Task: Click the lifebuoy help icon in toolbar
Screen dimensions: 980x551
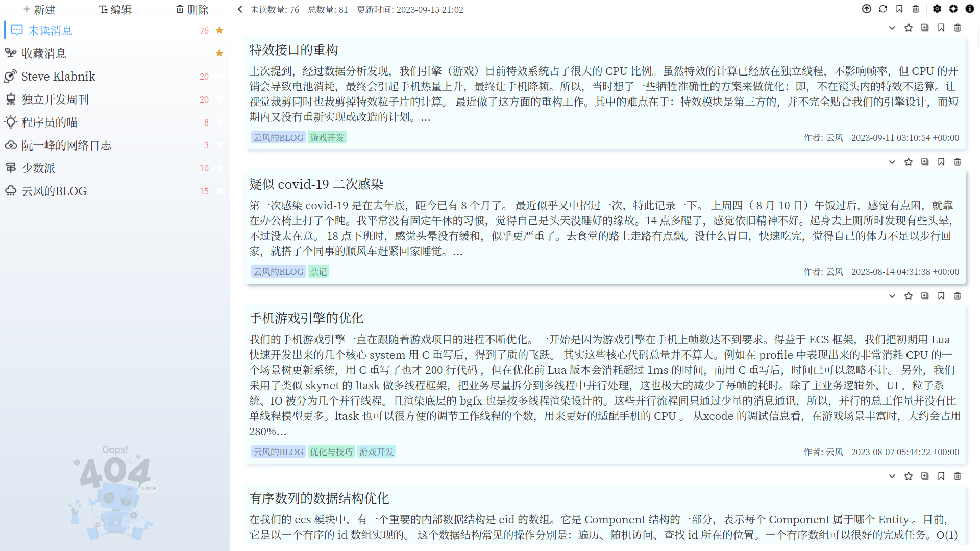Action: (953, 9)
